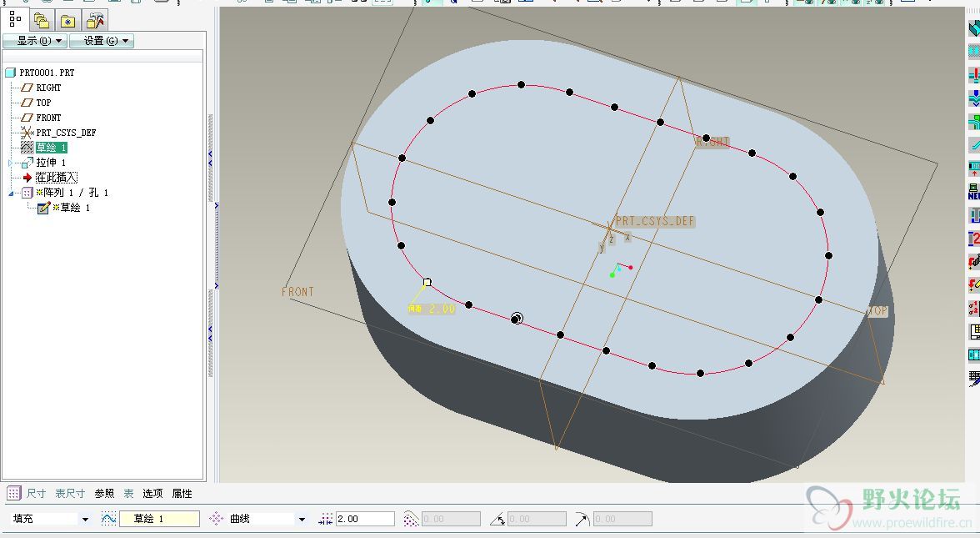Click the 草绘 1 sketch collector field
This screenshot has width=980, height=538.
pos(159,519)
